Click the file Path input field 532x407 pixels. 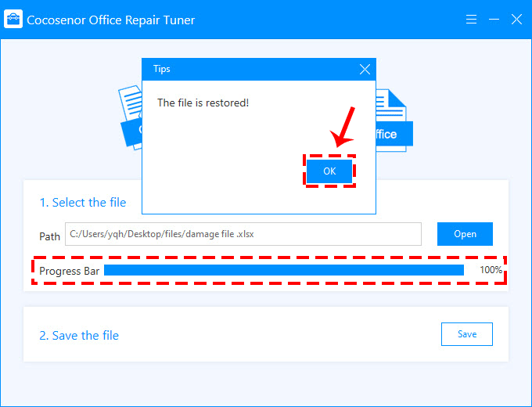coord(243,234)
